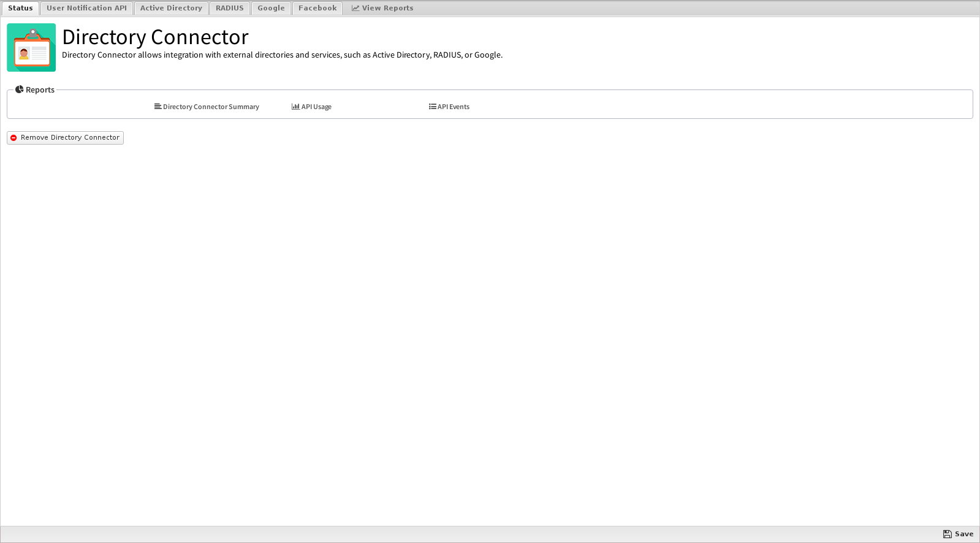Select the RADIUS tab
The height and width of the screenshot is (543, 980).
[230, 8]
